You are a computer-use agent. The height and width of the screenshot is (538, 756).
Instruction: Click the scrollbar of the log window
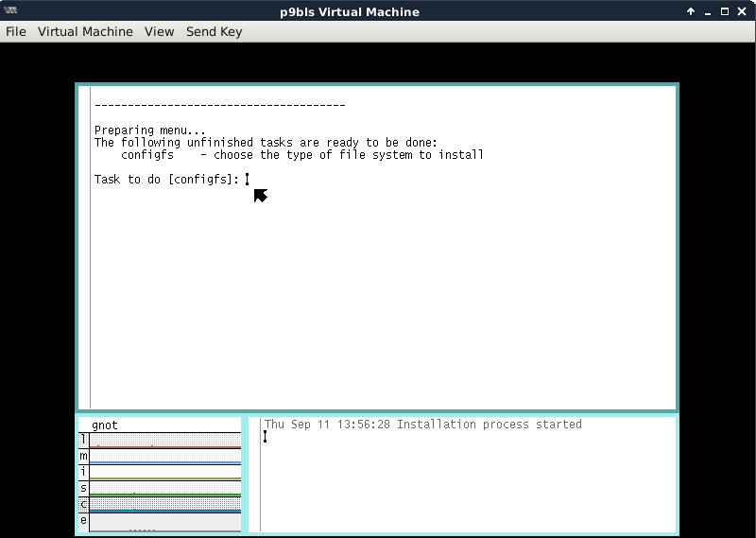(x=254, y=473)
